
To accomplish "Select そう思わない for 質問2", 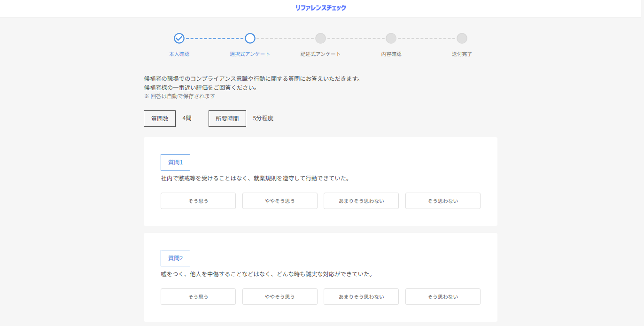I will click(x=442, y=297).
